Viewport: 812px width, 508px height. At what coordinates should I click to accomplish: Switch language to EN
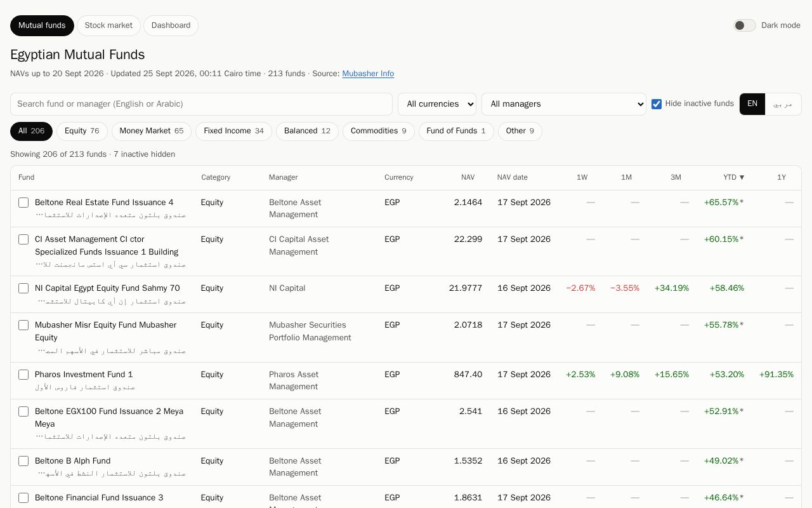pyautogui.click(x=752, y=104)
